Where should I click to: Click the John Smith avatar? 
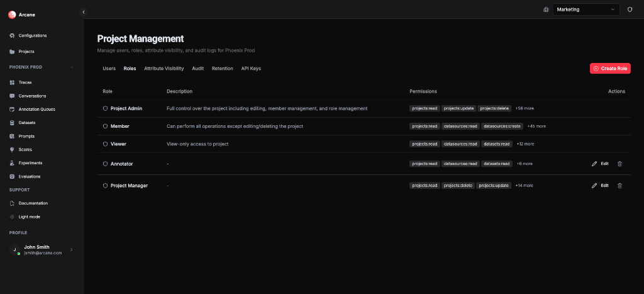coord(15,249)
